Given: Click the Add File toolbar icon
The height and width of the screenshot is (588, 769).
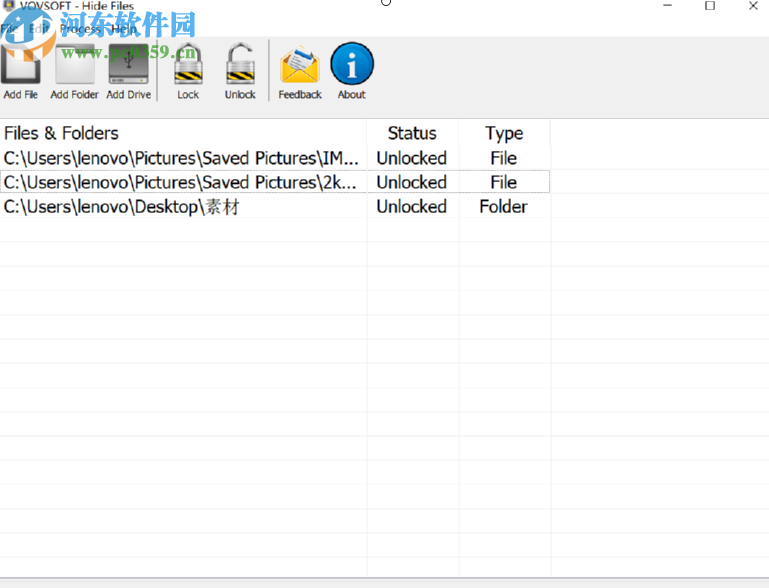Looking at the screenshot, I should pos(21,64).
